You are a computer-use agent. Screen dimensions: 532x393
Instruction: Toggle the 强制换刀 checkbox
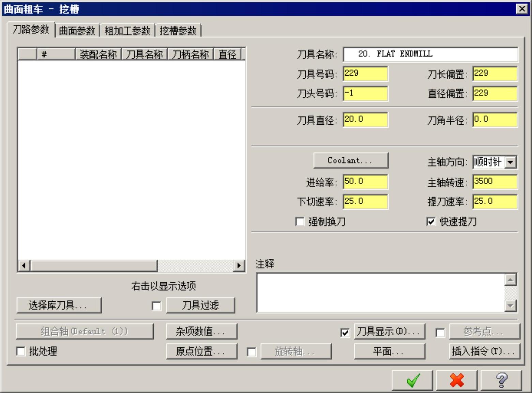click(x=300, y=222)
